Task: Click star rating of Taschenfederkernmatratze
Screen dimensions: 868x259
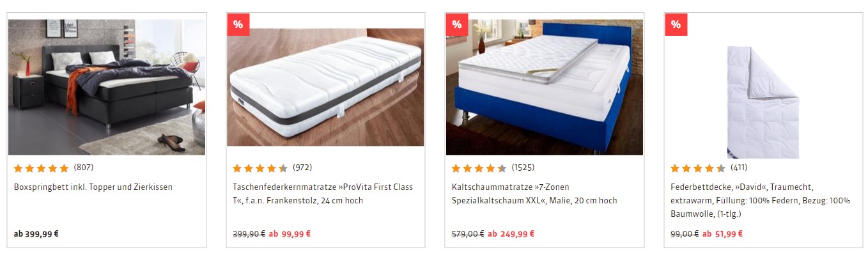Action: pos(260,168)
